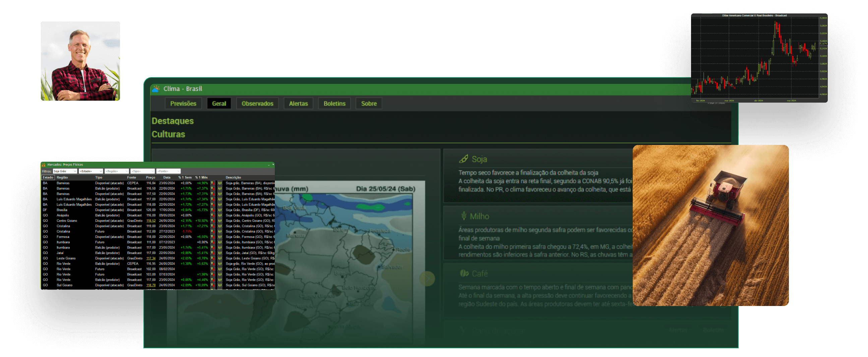
Task: Click the farmer portrait photo
Action: click(80, 61)
